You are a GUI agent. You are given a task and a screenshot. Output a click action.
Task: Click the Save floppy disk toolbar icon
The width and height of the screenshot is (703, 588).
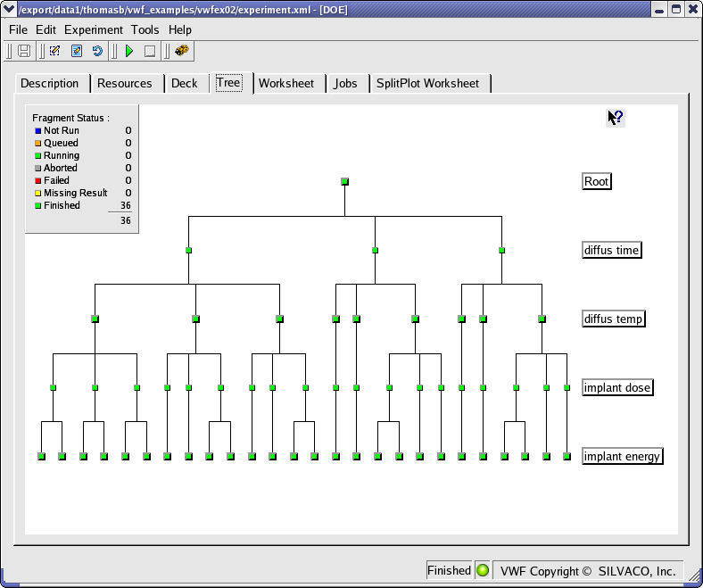(x=24, y=51)
